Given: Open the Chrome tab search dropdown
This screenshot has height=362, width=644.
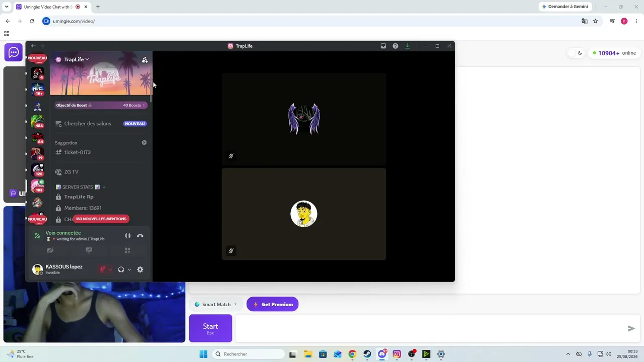Looking at the screenshot, I should (7, 7).
